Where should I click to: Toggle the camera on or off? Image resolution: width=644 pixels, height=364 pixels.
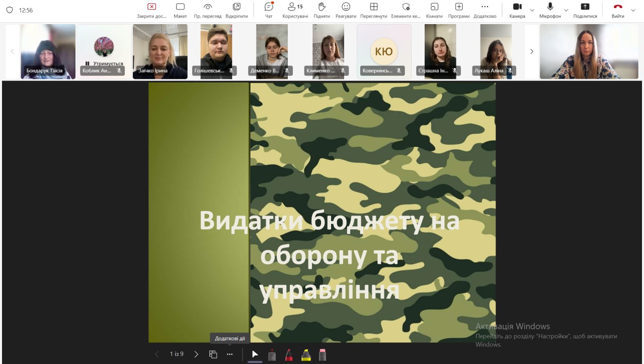(517, 10)
